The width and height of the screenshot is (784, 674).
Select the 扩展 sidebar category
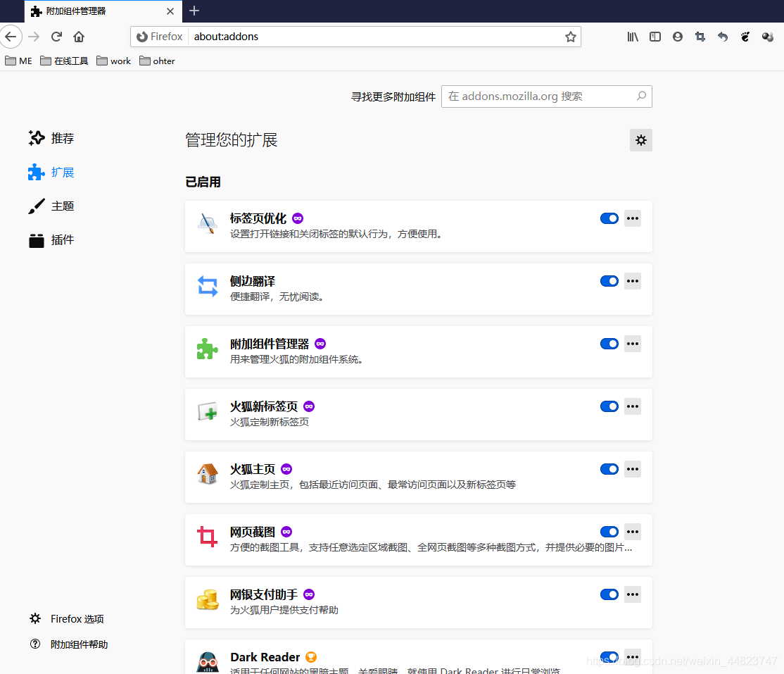(x=51, y=172)
